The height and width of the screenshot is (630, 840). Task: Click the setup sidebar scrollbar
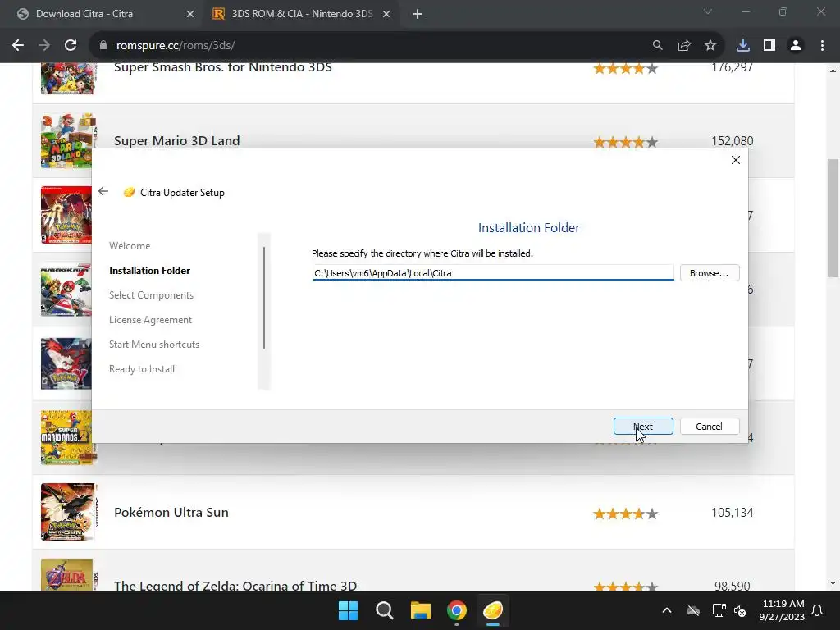point(264,298)
